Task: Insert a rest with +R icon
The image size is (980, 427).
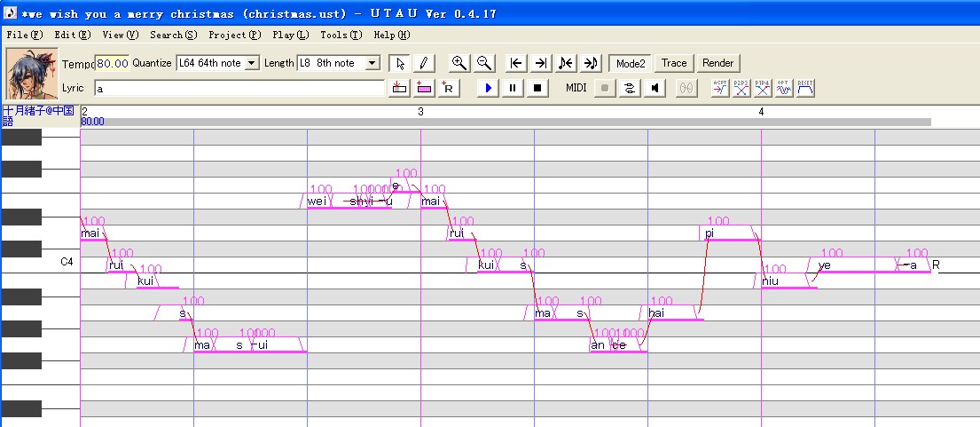Action: (448, 88)
